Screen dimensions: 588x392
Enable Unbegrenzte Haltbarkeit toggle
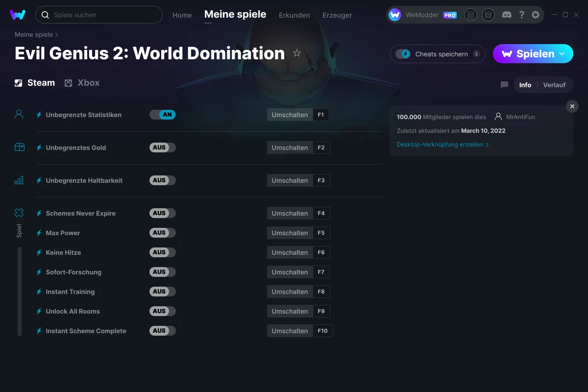pyautogui.click(x=163, y=180)
